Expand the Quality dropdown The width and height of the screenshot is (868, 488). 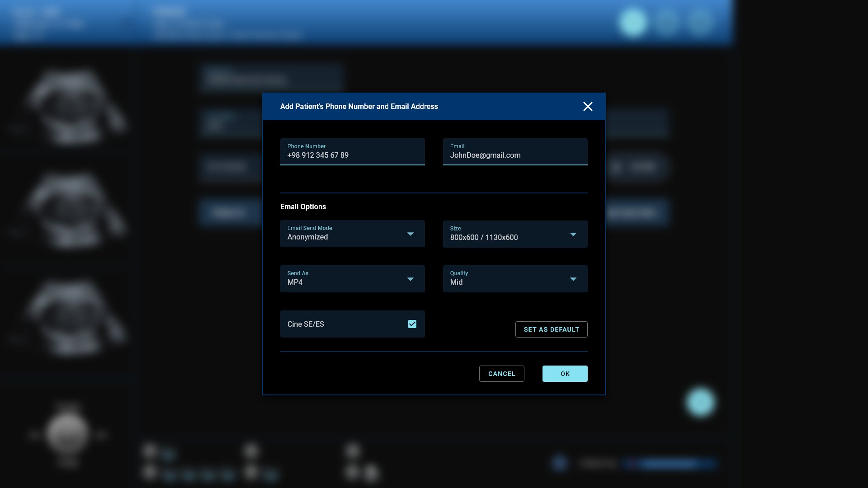tap(515, 279)
